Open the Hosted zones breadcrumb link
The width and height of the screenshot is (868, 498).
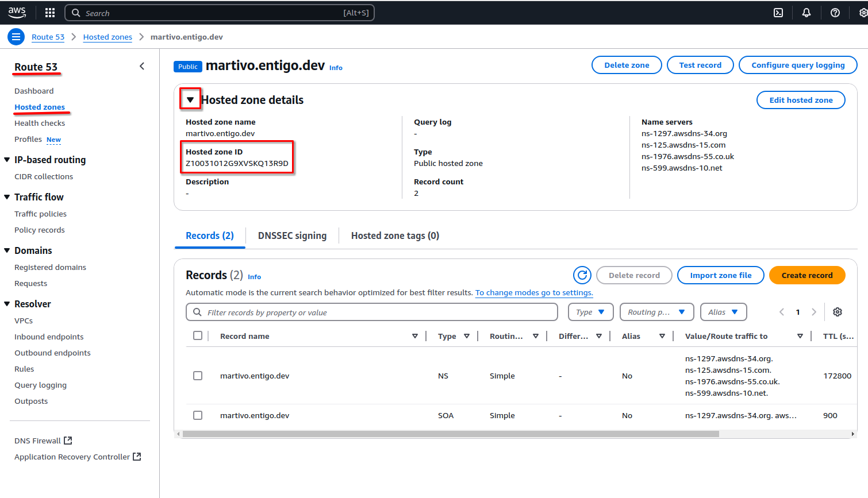(107, 37)
